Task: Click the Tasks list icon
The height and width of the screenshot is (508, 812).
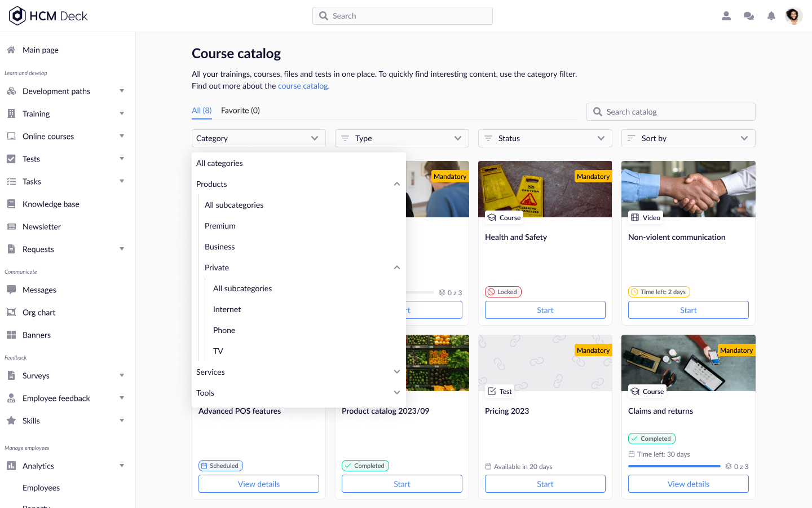Action: (11, 181)
